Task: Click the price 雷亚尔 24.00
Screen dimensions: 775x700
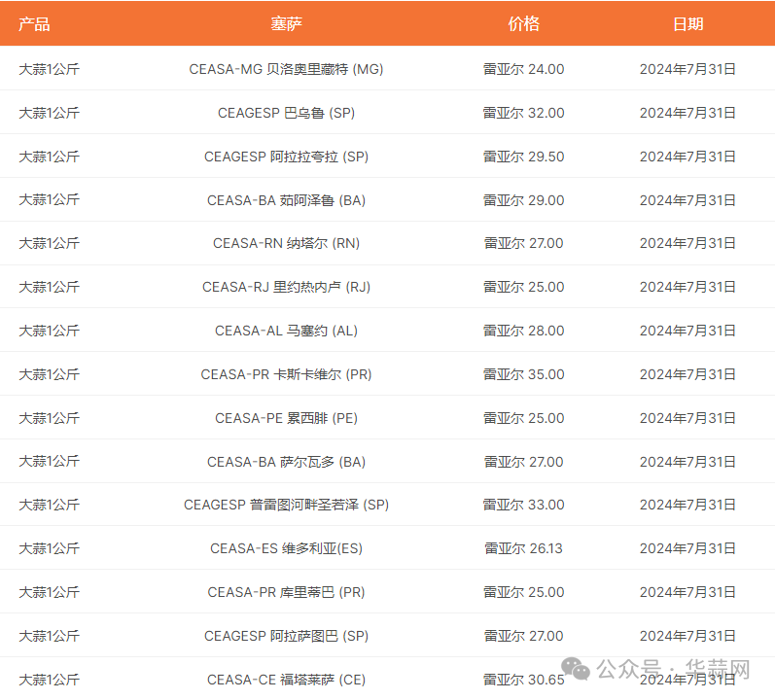Action: pyautogui.click(x=523, y=69)
